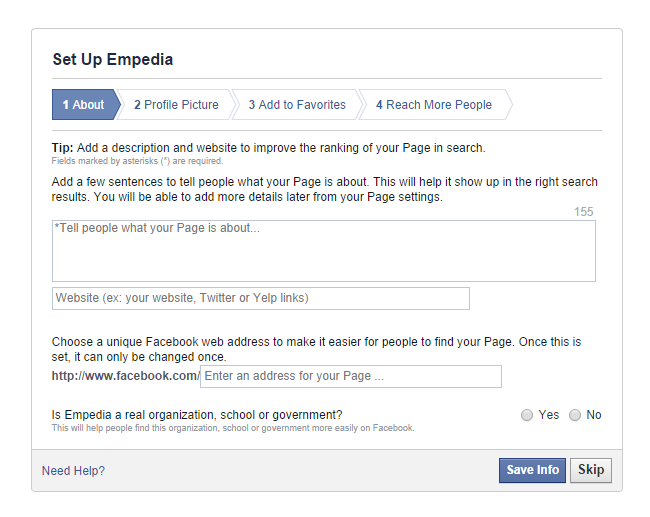The height and width of the screenshot is (517, 650).
Task: Click the required fields asterisk note
Action: tap(137, 161)
